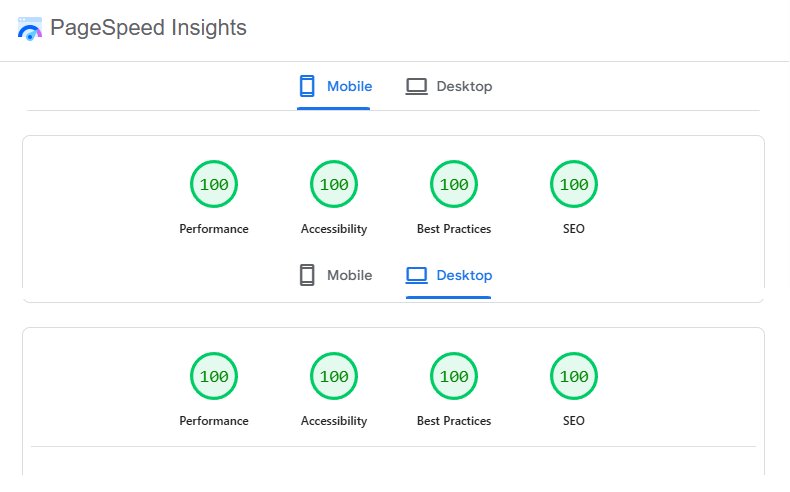Image resolution: width=790 pixels, height=492 pixels.
Task: Click the SEO label in the upper results card
Action: [574, 229]
